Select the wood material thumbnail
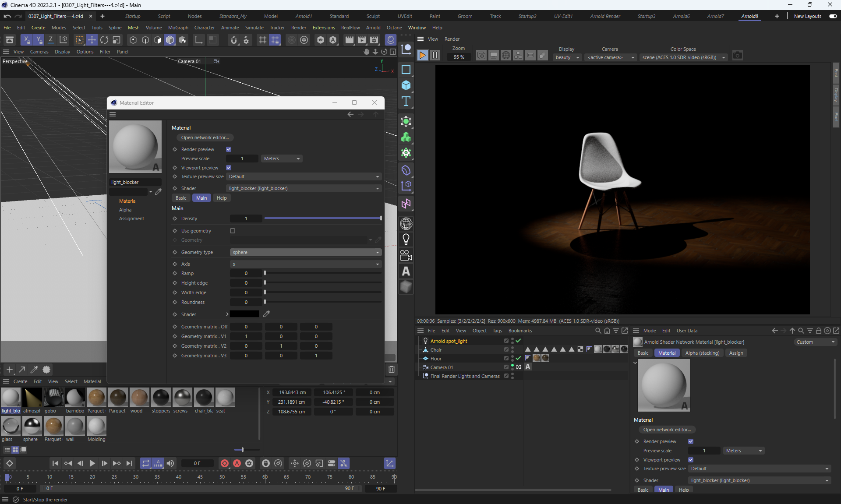The height and width of the screenshot is (504, 841). point(139,398)
